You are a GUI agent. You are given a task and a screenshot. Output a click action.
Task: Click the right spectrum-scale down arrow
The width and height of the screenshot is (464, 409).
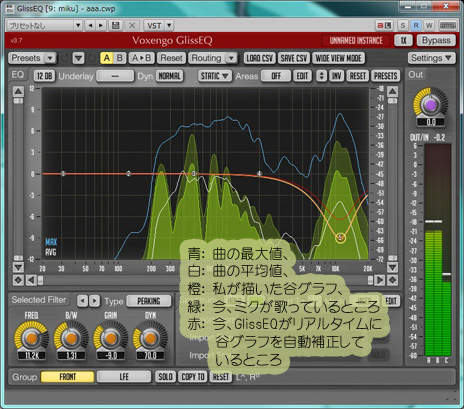pos(393,267)
